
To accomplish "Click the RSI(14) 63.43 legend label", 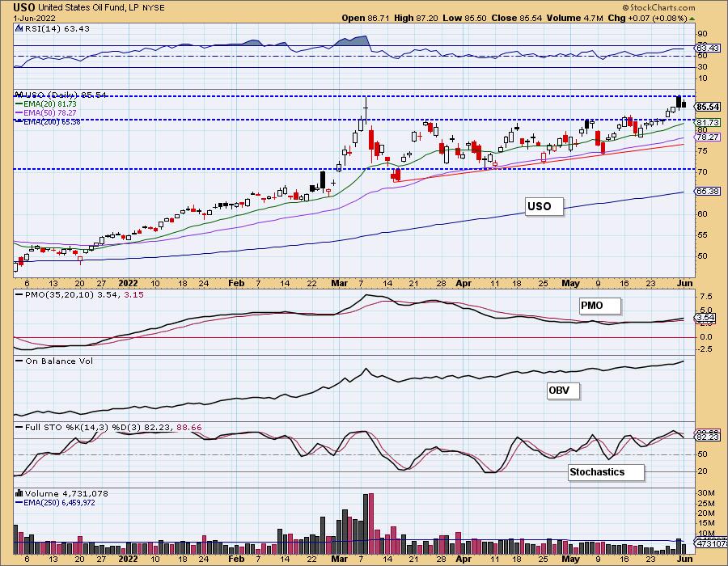I will pyautogui.click(x=57, y=28).
